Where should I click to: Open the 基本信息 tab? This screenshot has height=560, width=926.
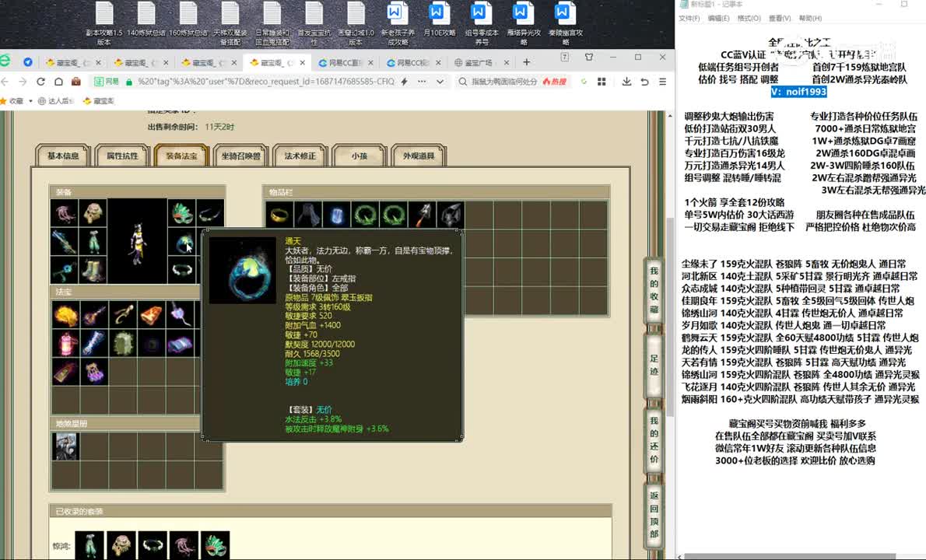click(62, 156)
